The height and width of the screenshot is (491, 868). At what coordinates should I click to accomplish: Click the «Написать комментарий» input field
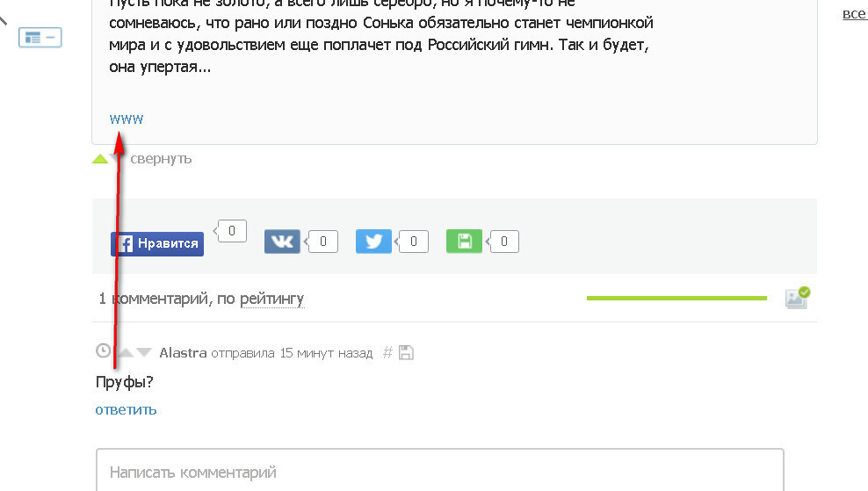pyautogui.click(x=439, y=472)
